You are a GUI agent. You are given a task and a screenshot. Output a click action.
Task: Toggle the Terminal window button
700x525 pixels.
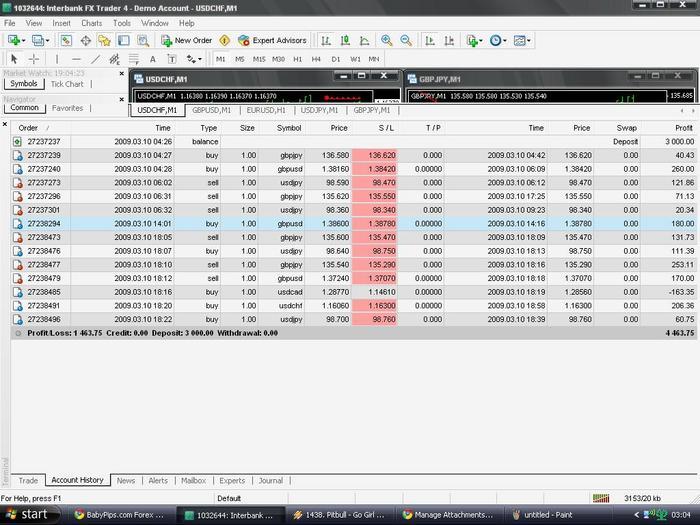coord(124,41)
